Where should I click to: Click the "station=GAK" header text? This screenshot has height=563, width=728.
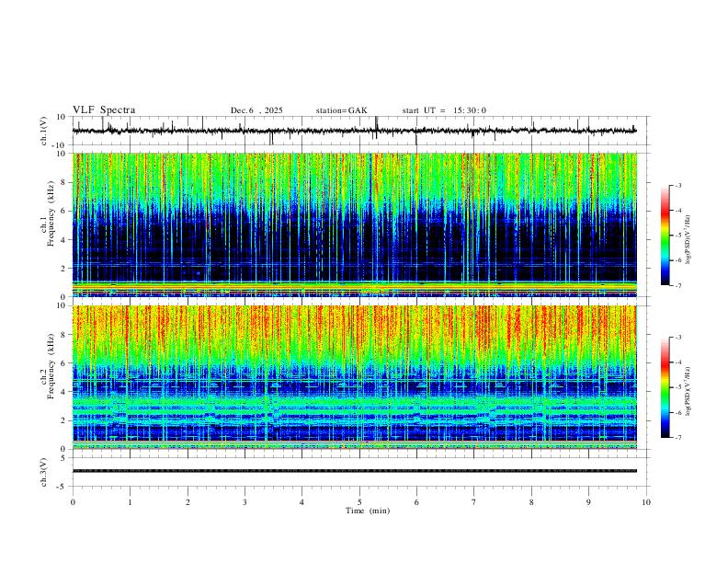click(x=341, y=110)
